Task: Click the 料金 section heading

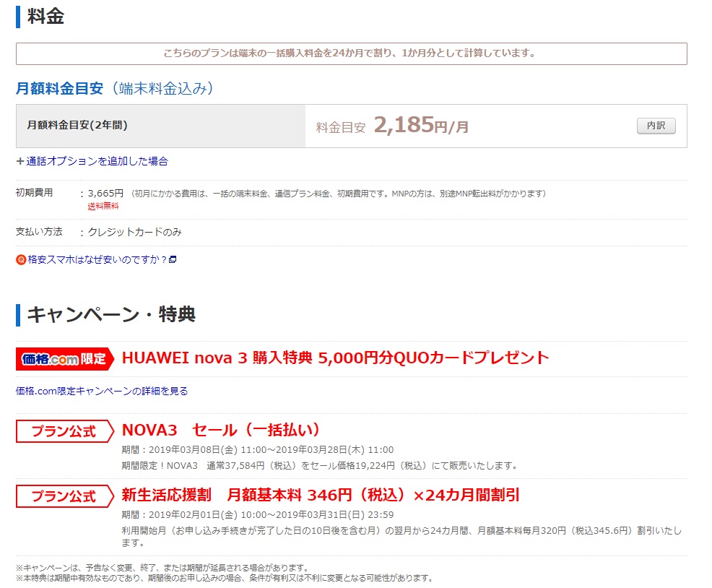Action: tap(45, 17)
